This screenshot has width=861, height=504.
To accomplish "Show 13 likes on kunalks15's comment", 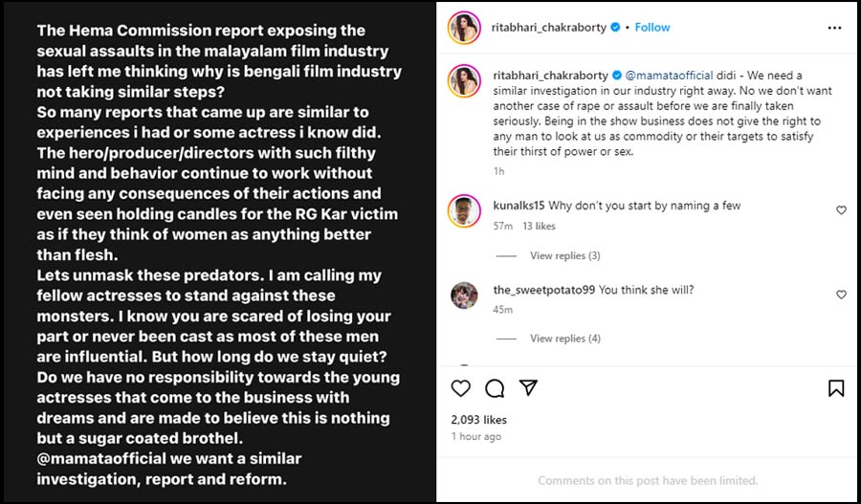I will tap(539, 227).
